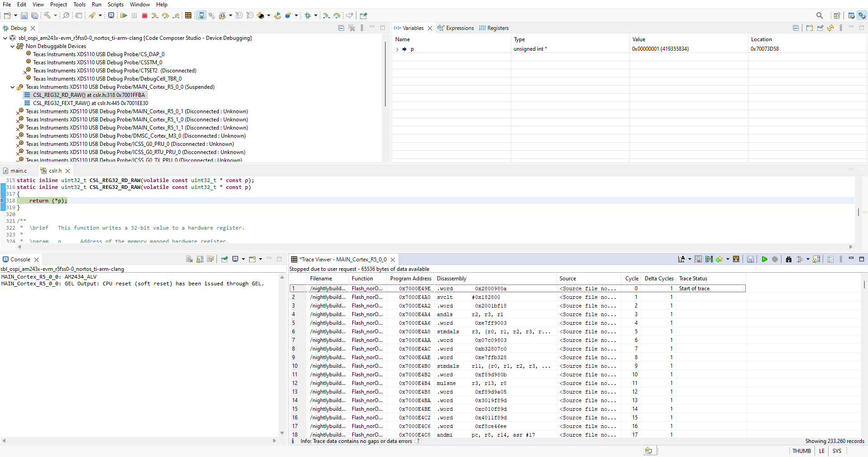868x457 pixels.
Task: Select CSL_REG32_FEXT_RAW() stack frame
Action: click(91, 103)
